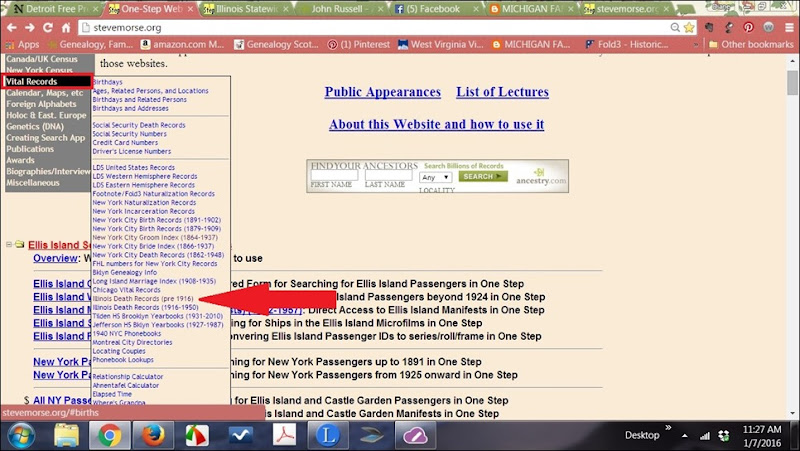Launch Firefox from the taskbar
Screen dimensions: 800x451
pos(153,436)
